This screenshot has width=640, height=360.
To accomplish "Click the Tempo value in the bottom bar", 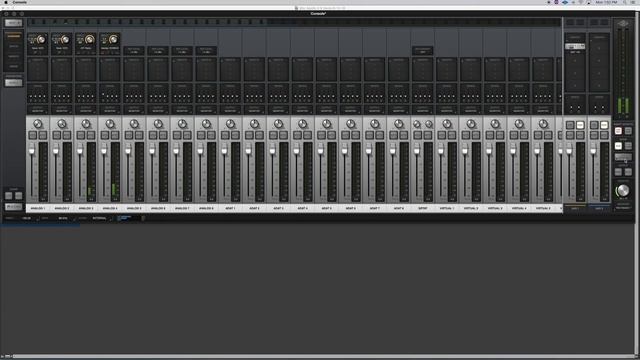I will pyautogui.click(x=27, y=218).
